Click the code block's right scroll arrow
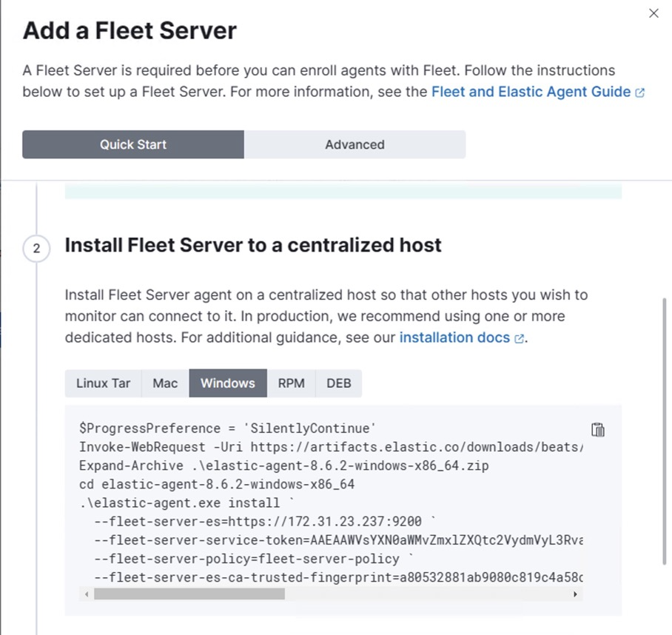 coord(575,594)
